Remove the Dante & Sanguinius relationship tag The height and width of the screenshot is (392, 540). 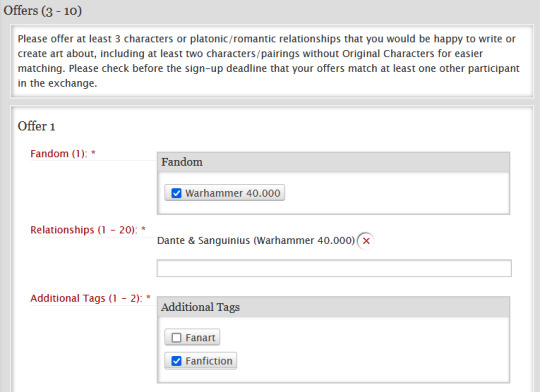coord(366,241)
